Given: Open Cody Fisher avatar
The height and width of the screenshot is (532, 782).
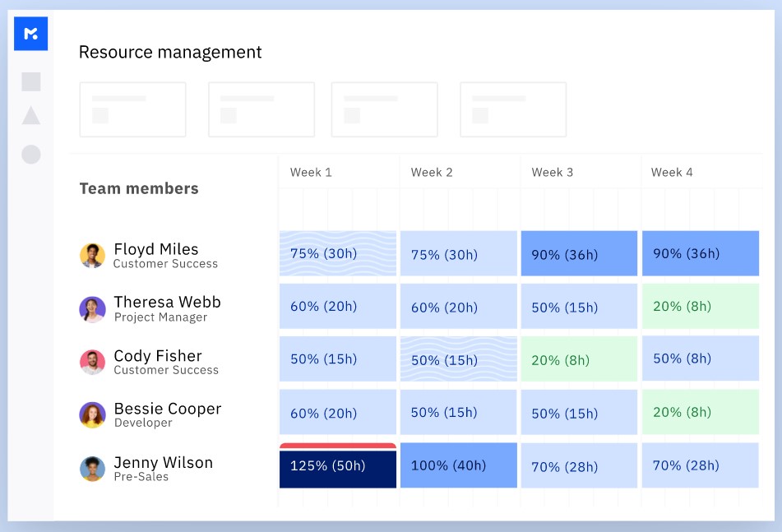Looking at the screenshot, I should [x=92, y=362].
